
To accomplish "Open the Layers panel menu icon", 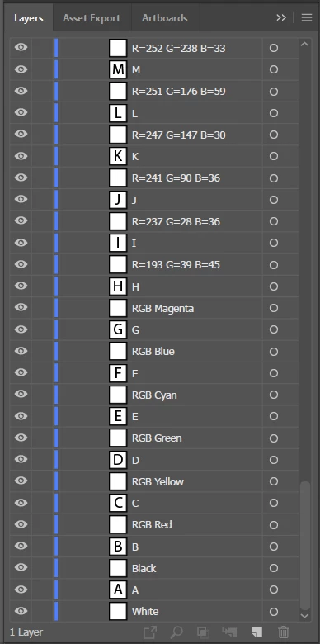I will 307,17.
